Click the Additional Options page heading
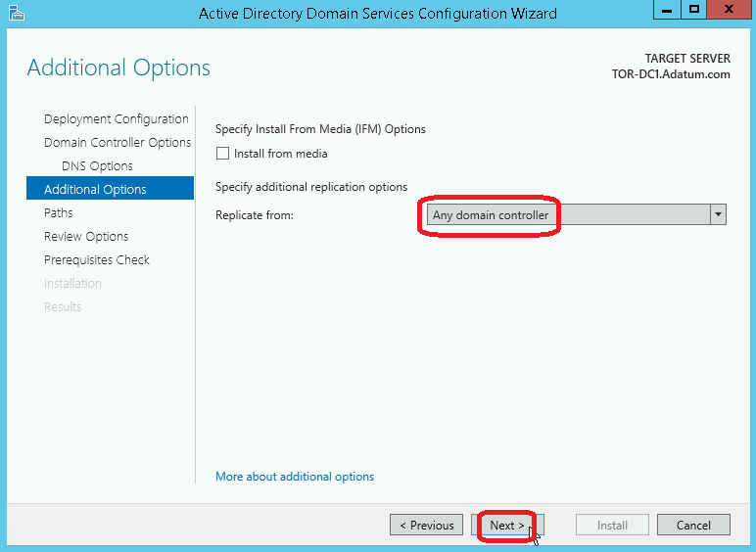This screenshot has width=756, height=552. (x=118, y=68)
